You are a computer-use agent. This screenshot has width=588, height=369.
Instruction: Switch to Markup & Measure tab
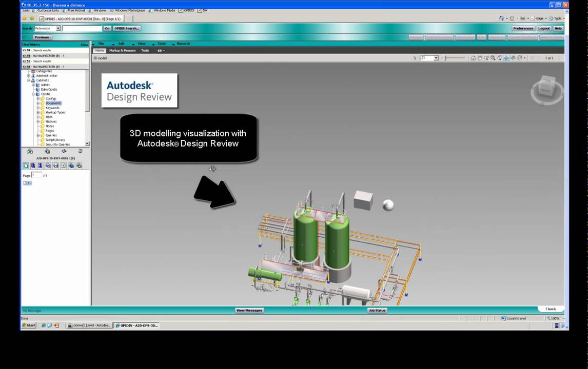(122, 51)
